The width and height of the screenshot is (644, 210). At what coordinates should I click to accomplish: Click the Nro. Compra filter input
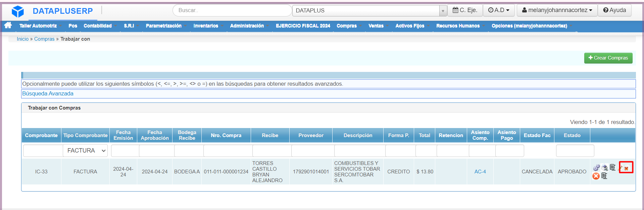tap(228, 151)
